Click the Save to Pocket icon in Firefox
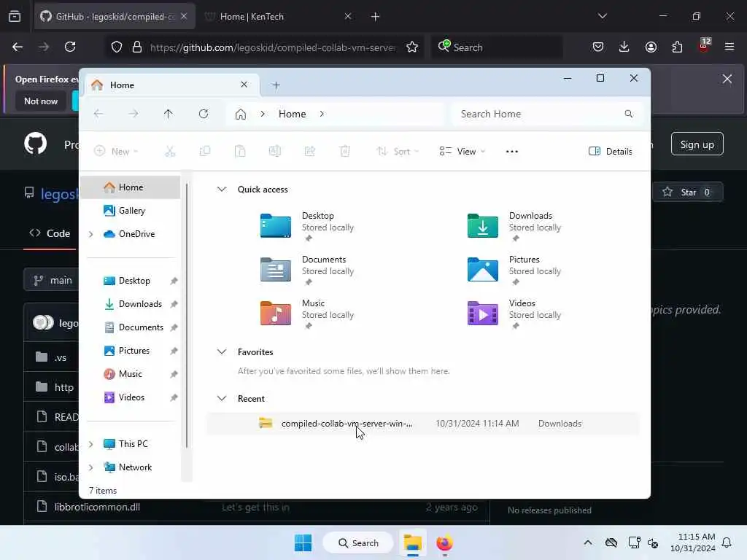 pyautogui.click(x=598, y=47)
